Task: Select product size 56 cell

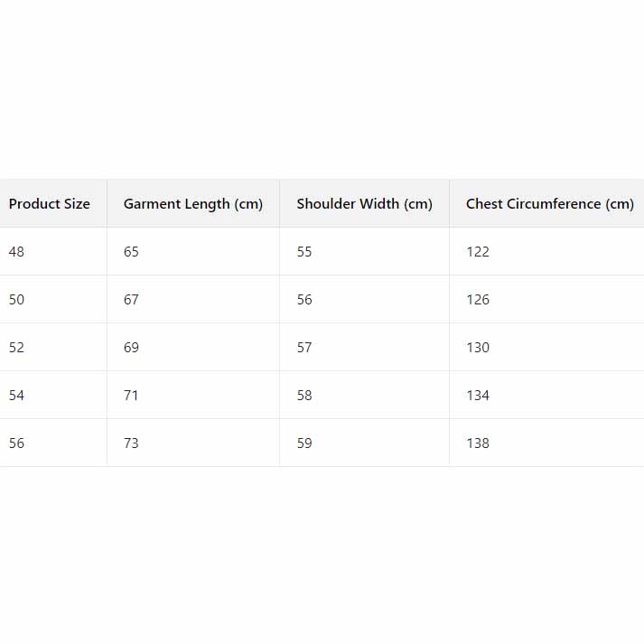Action: tap(17, 443)
